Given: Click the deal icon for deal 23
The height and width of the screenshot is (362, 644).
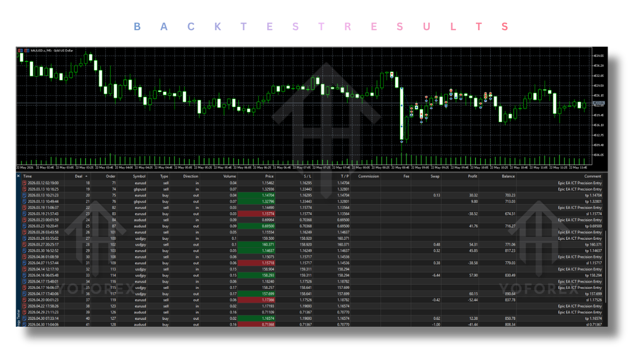Looking at the screenshot, I should 25,214.
